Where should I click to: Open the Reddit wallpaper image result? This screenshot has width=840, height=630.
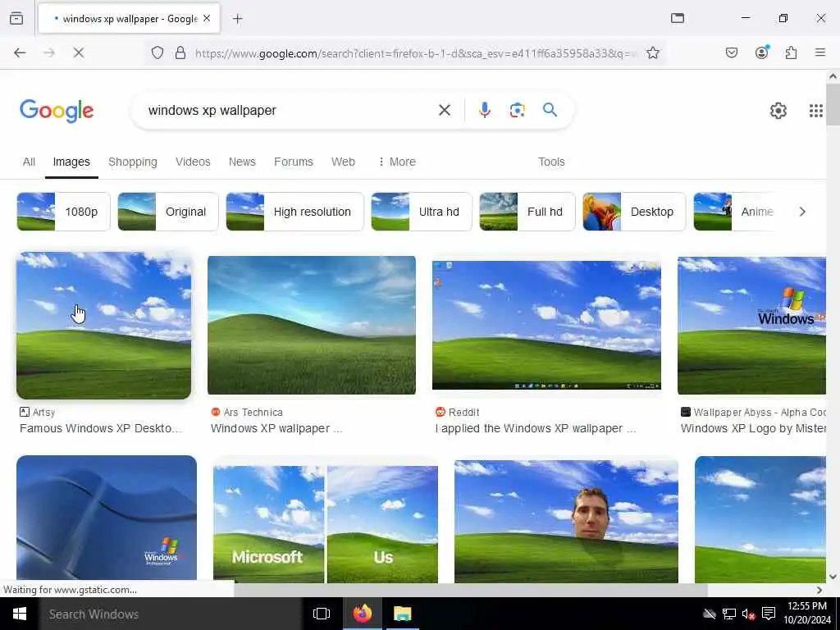coord(546,325)
